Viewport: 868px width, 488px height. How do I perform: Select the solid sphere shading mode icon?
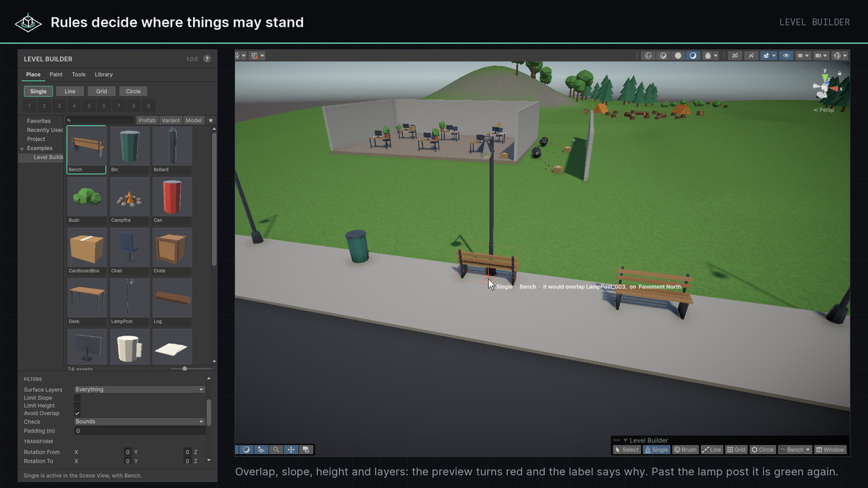coord(678,55)
